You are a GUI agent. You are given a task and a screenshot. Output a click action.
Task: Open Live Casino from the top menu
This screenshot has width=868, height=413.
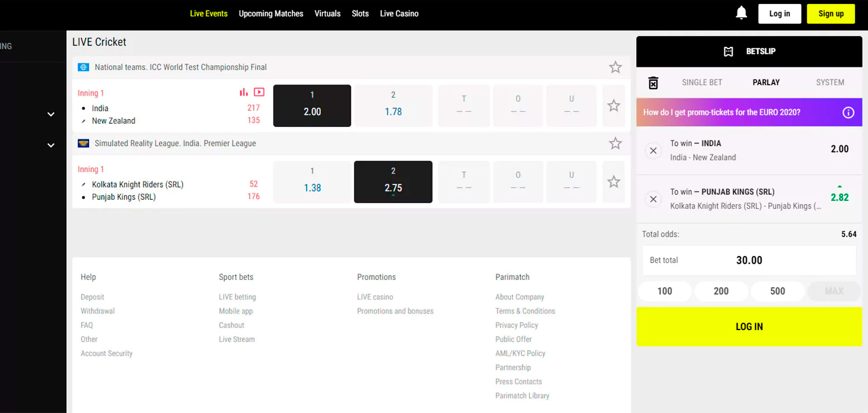click(x=399, y=13)
